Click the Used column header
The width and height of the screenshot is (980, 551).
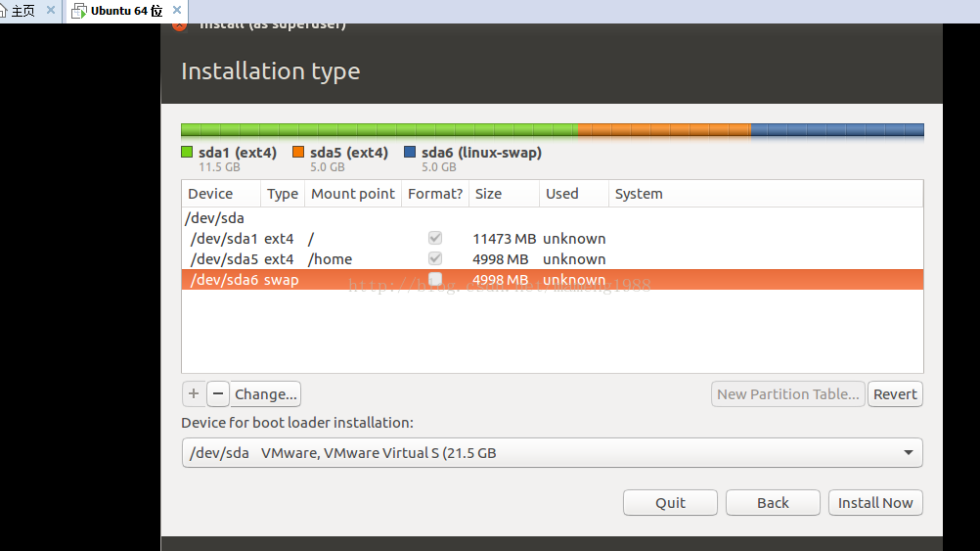[x=574, y=194]
